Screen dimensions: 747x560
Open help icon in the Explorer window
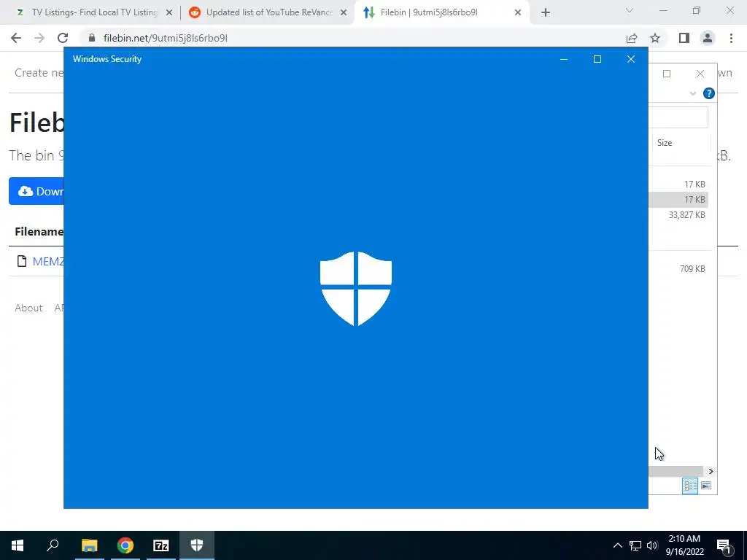pyautogui.click(x=709, y=93)
